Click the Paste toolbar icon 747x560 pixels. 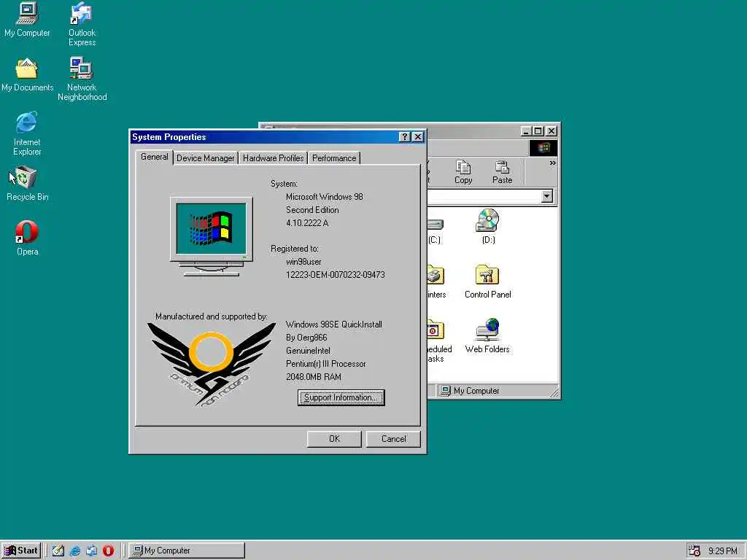tap(502, 172)
